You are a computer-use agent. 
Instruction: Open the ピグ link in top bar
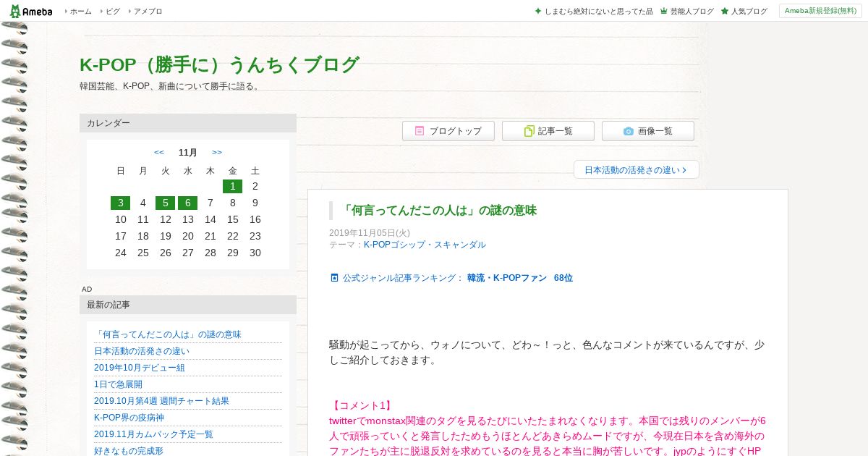coord(113,12)
